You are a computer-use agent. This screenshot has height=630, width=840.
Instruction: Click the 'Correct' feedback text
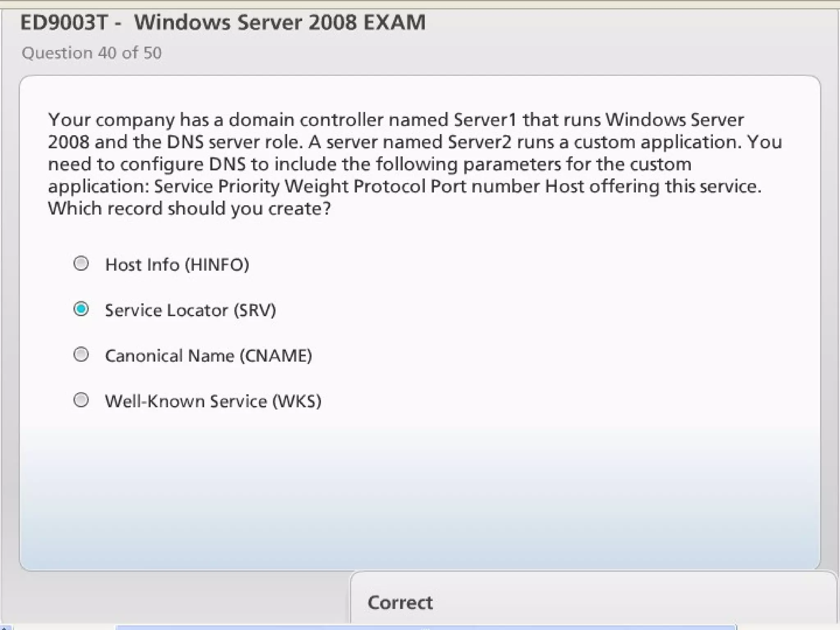click(400, 603)
